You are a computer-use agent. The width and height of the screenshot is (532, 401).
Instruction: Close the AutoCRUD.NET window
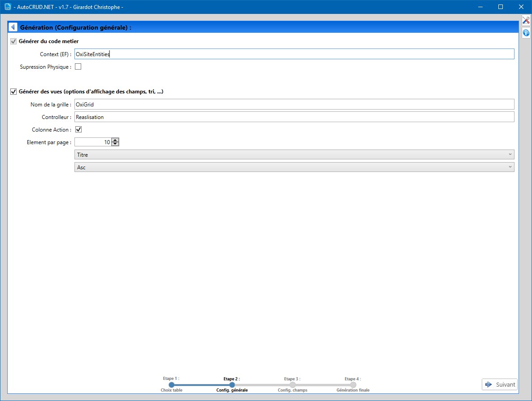[x=521, y=7]
